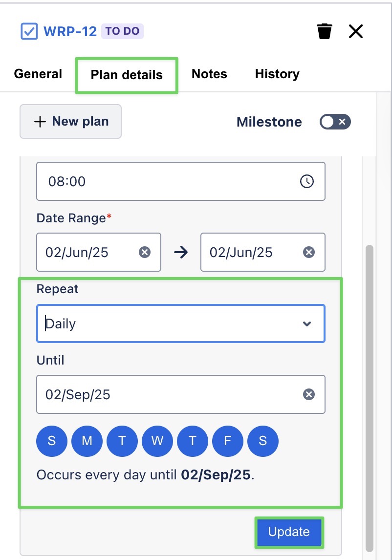Click the vertical scrollbar thumb
The width and height of the screenshot is (392, 560).
370,391
